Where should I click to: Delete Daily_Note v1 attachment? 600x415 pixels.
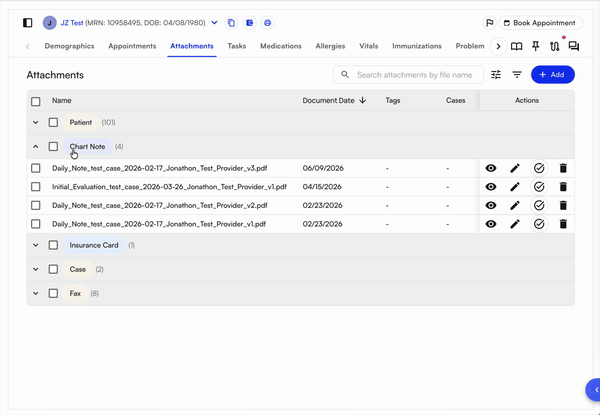(563, 224)
